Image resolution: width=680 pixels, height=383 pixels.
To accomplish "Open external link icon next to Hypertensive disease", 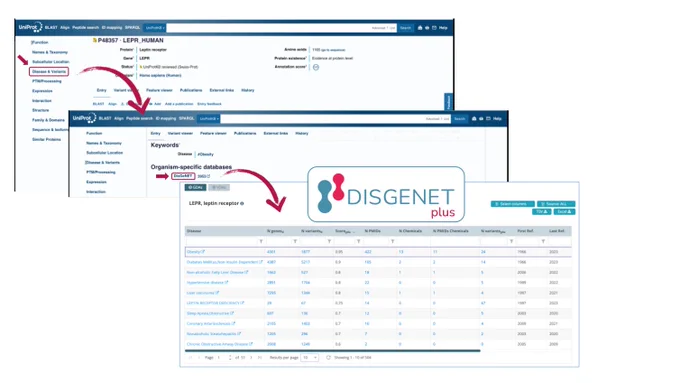I will pos(226,282).
